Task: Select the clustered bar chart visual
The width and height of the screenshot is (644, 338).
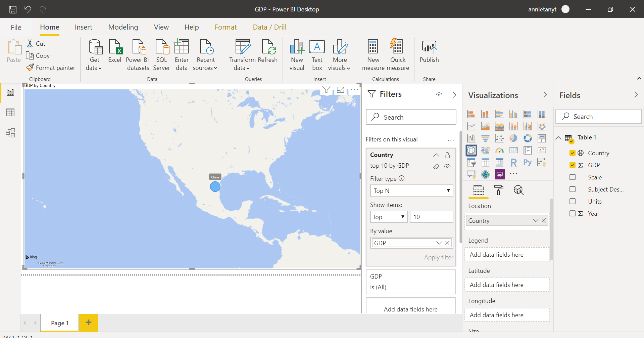Action: pos(499,114)
